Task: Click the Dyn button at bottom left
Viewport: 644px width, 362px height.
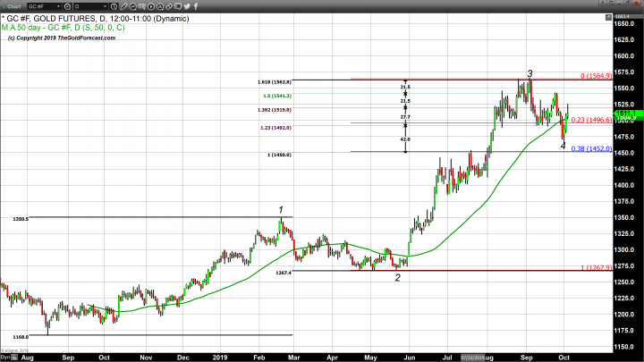Action: [x=4, y=357]
